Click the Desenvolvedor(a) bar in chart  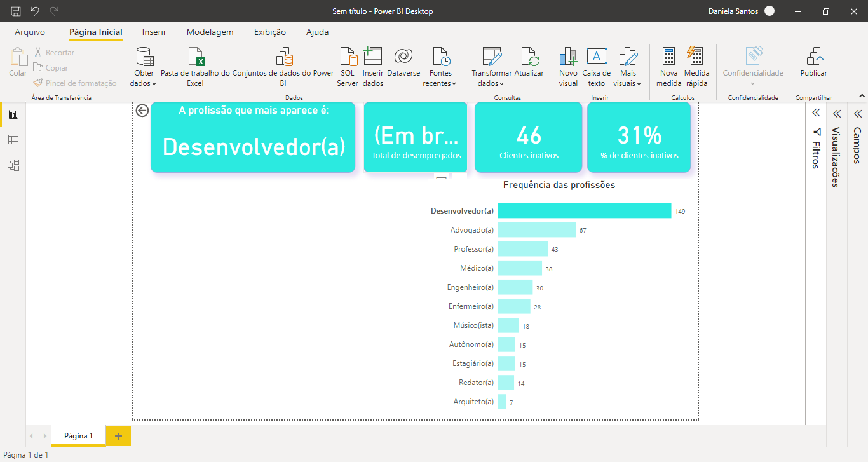[585, 211]
